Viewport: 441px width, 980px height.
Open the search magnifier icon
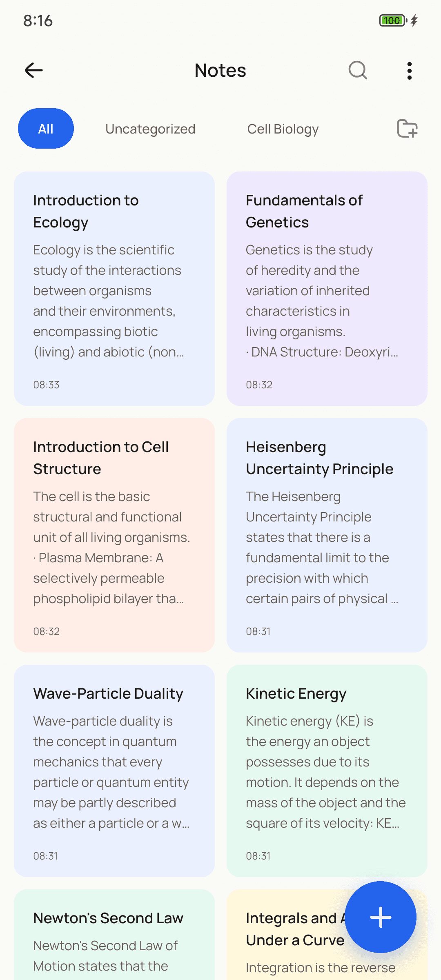(358, 70)
